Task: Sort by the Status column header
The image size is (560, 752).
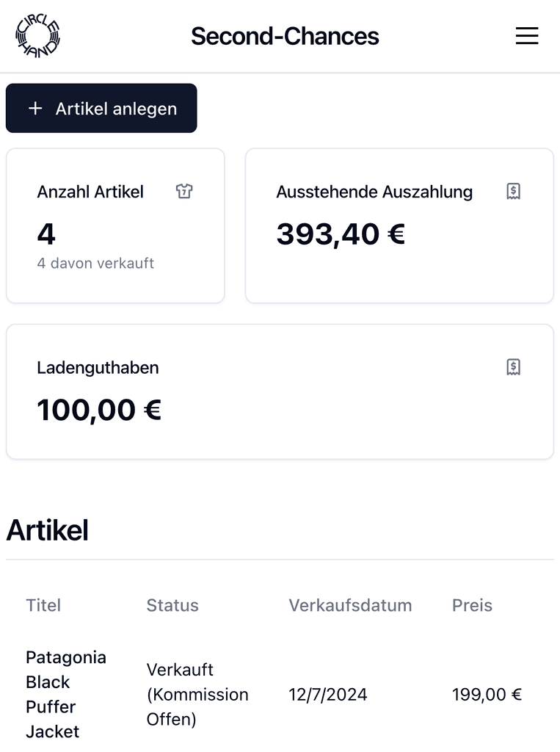Action: tap(172, 605)
